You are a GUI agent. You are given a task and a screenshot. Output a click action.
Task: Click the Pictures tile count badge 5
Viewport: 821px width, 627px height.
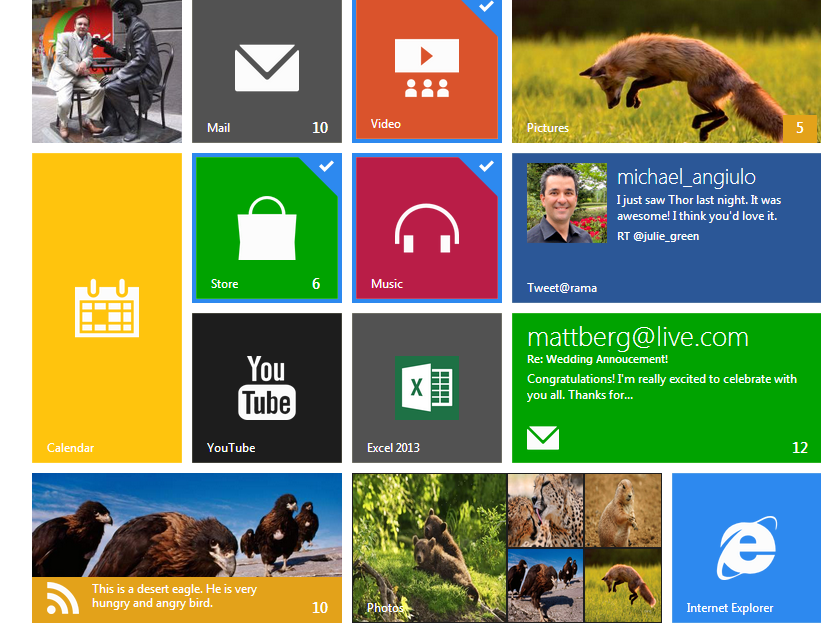pos(799,128)
